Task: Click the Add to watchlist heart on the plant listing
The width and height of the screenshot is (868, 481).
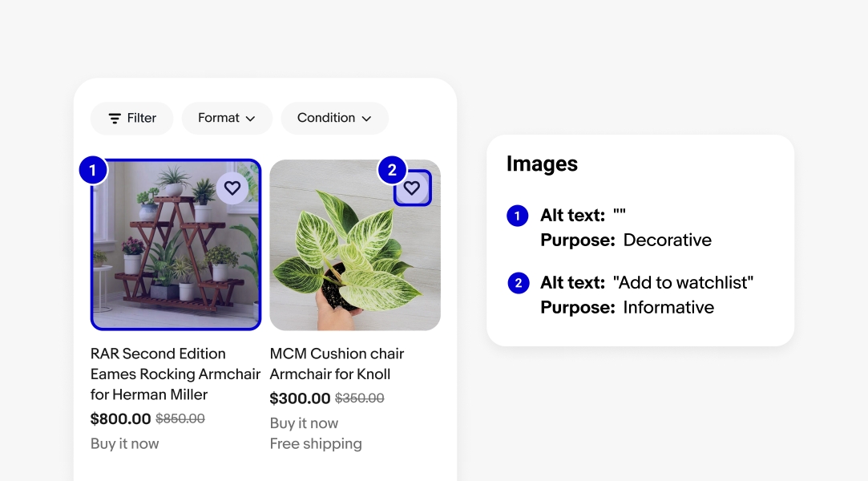Action: point(412,188)
